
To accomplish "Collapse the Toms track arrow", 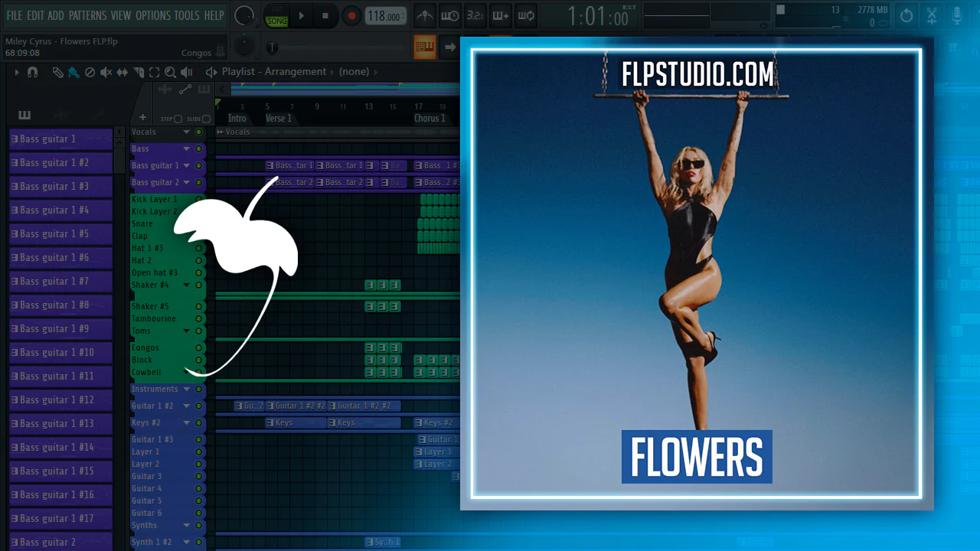I will 186,331.
